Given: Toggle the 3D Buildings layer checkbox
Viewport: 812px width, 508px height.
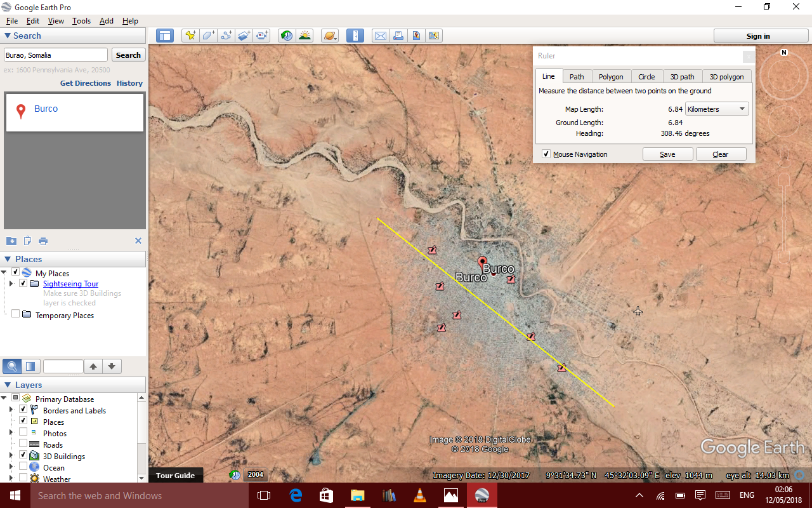Looking at the screenshot, I should (x=23, y=455).
